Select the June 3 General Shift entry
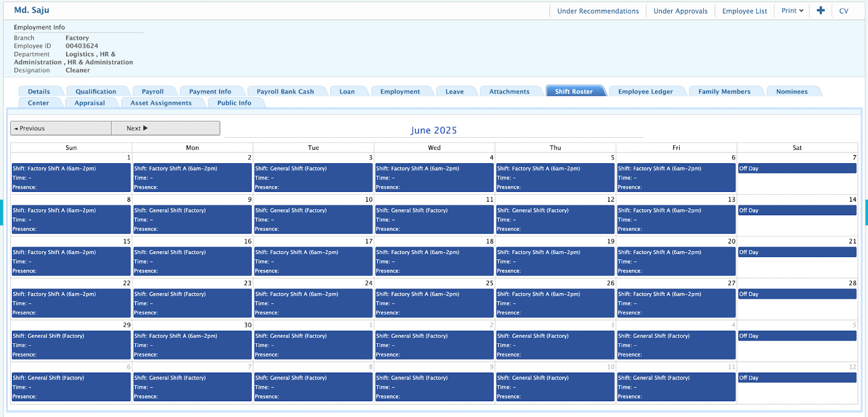 pyautogui.click(x=313, y=177)
